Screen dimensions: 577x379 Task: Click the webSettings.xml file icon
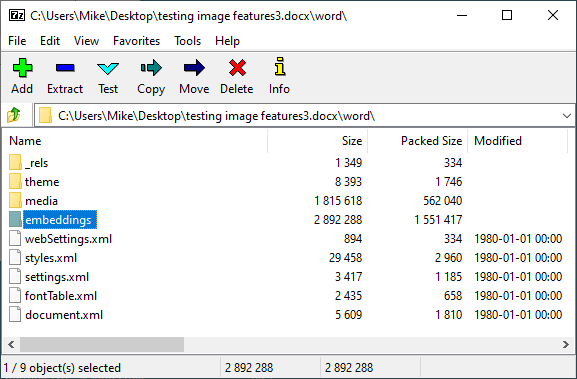point(15,238)
